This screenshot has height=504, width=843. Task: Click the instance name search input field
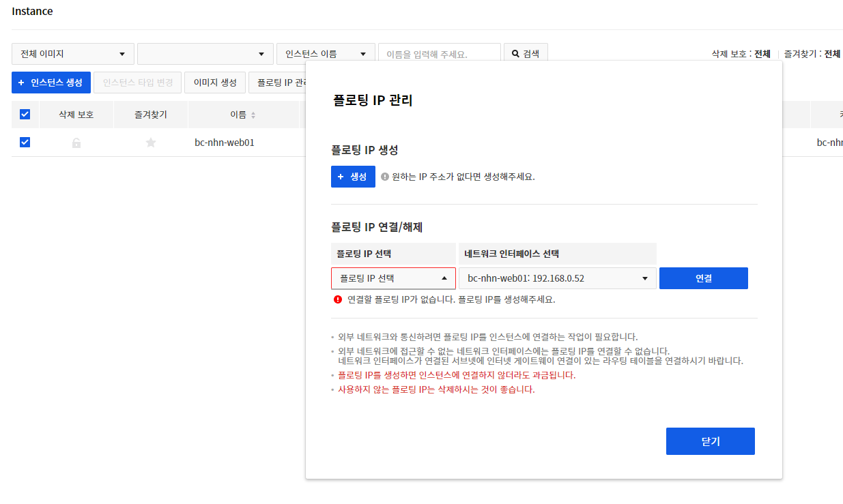pos(439,53)
